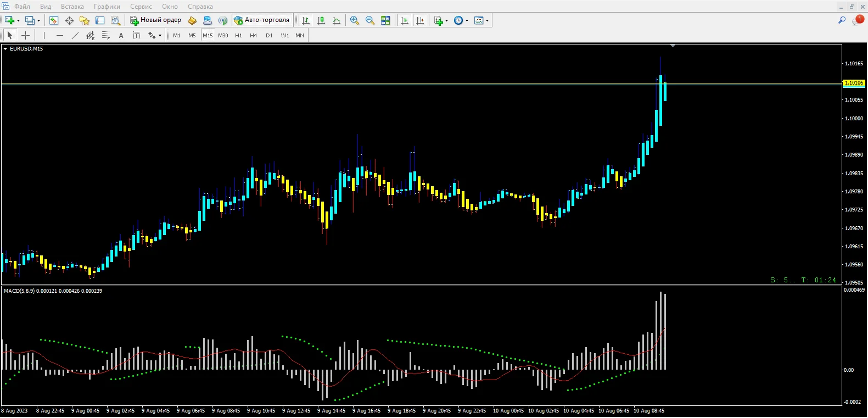Switch to candlestick chart view
This screenshot has width=868, height=418.
point(321,20)
